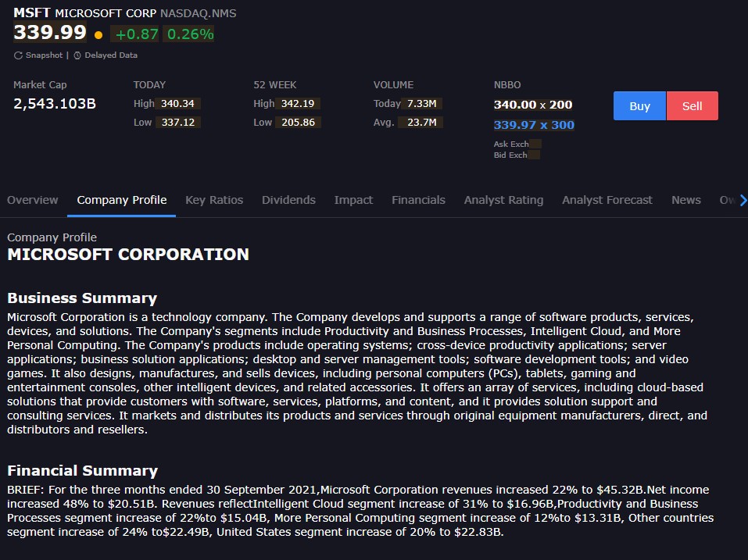
Task: Switch to the Key Ratios tab
Action: 214,200
